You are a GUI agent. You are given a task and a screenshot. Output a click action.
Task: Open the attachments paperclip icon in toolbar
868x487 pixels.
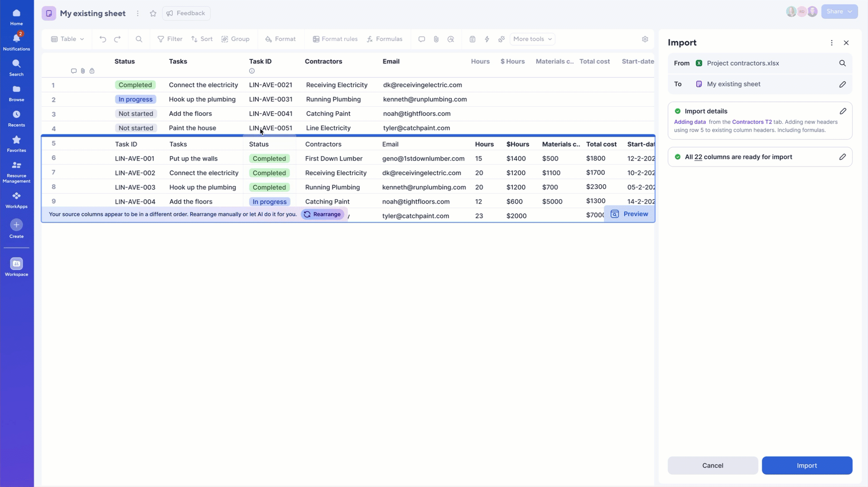coord(436,39)
